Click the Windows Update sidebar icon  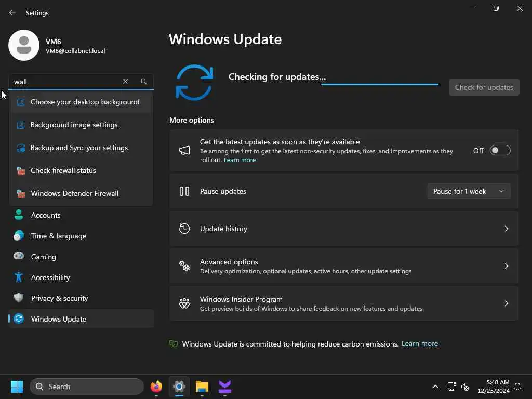[x=19, y=318]
